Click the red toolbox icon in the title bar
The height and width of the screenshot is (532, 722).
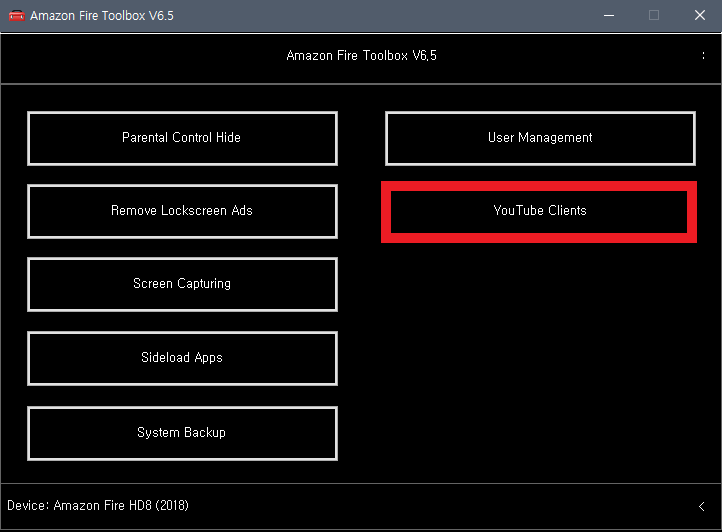[x=17, y=16]
